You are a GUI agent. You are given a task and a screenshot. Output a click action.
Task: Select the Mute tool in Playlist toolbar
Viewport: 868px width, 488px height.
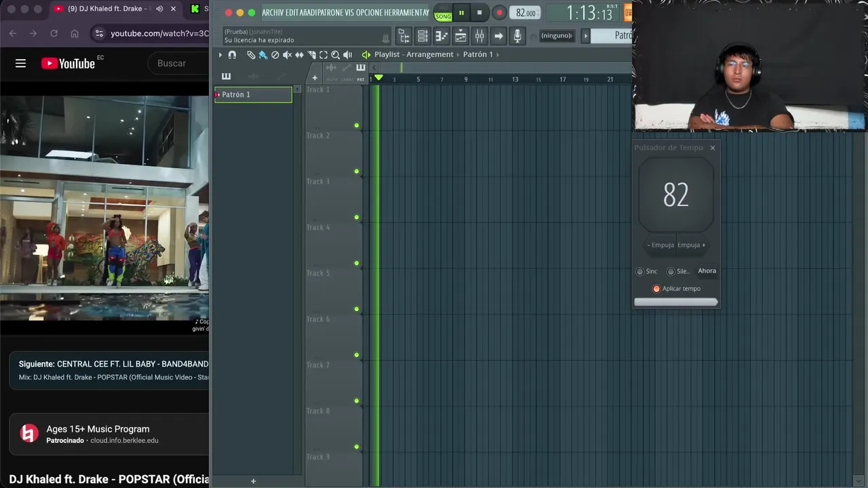[287, 55]
